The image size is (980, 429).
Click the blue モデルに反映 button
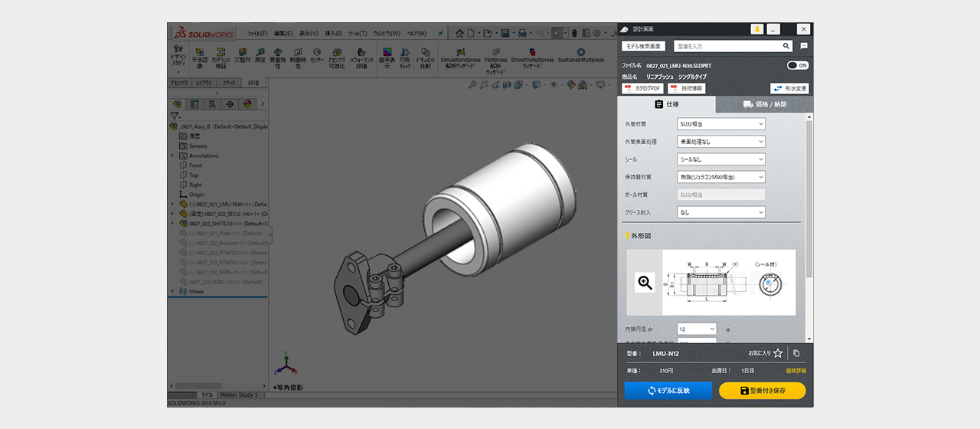coord(668,391)
